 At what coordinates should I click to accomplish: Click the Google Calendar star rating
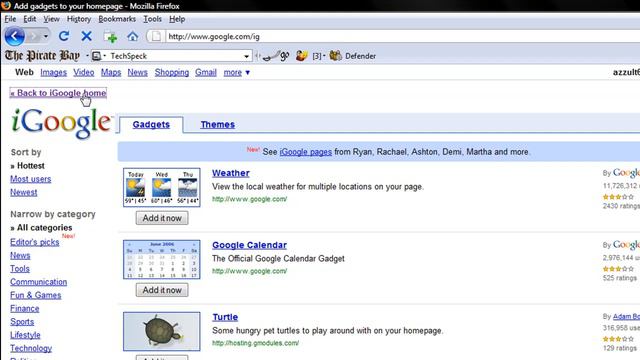618,269
